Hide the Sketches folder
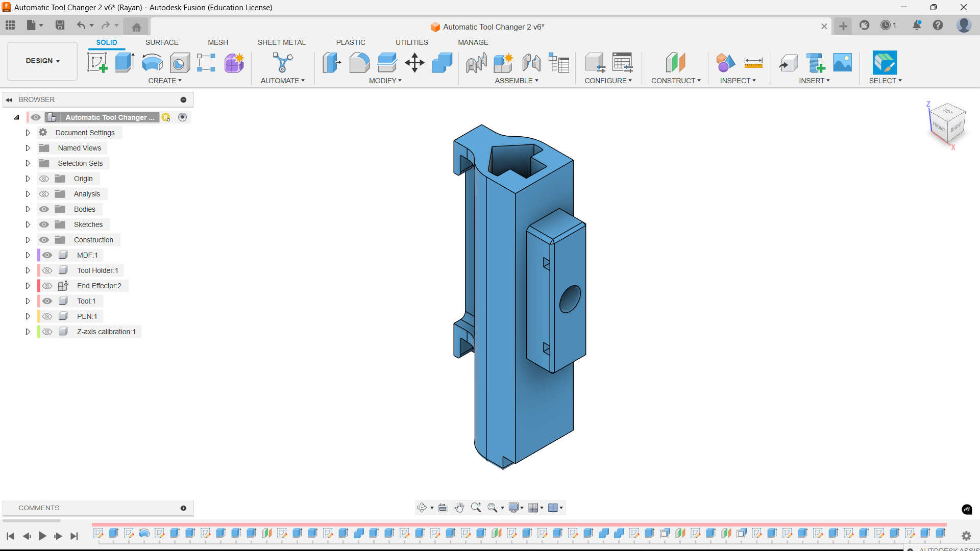980x551 pixels. [44, 224]
